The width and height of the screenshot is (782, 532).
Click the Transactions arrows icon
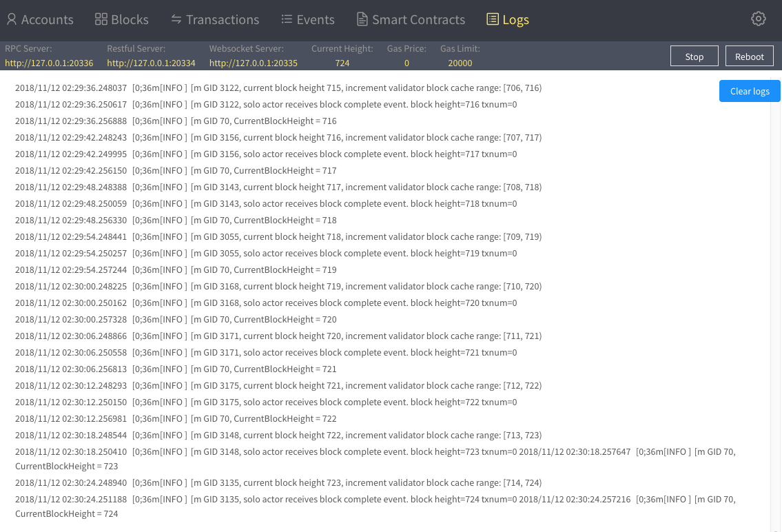click(176, 19)
